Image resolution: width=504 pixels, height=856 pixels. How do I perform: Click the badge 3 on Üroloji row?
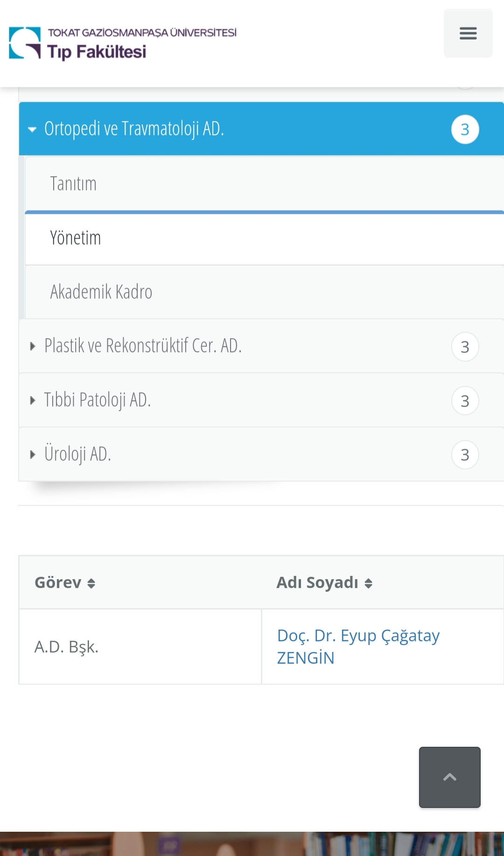pos(465,455)
